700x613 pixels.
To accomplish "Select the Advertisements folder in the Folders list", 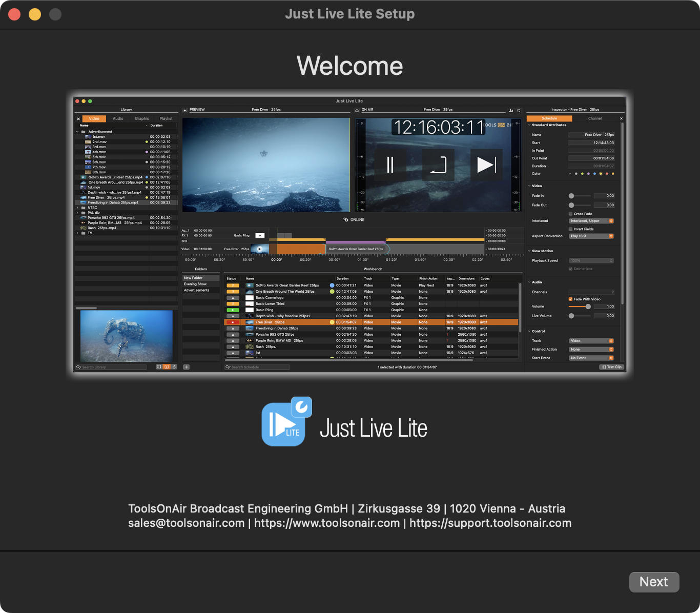I will (x=201, y=290).
